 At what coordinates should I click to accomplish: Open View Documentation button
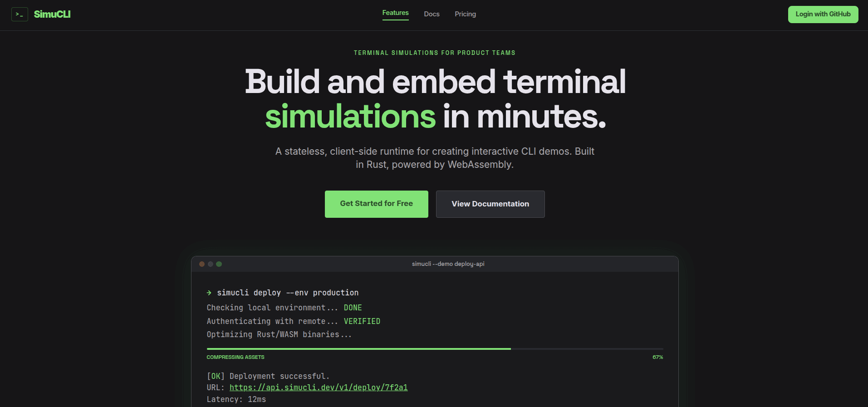490,204
